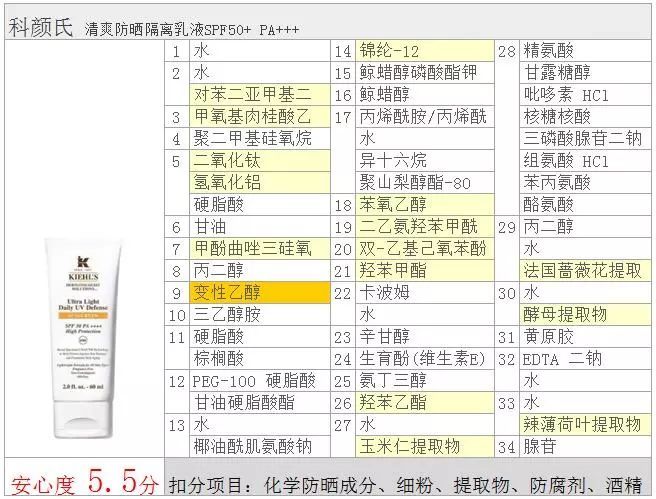Viewport: 656px width, 499px height.
Task: Click the orange-highlighted 变性乙醇 cell
Action: [260, 293]
